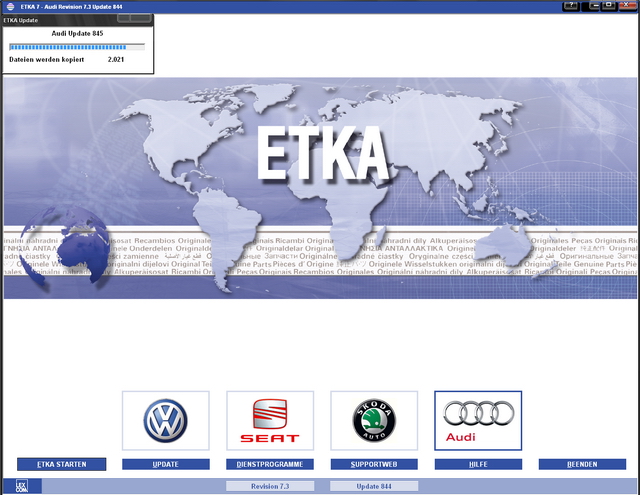Image resolution: width=640 pixels, height=495 pixels.
Task: Click the ETKA Update dialog title
Action: click(21, 20)
